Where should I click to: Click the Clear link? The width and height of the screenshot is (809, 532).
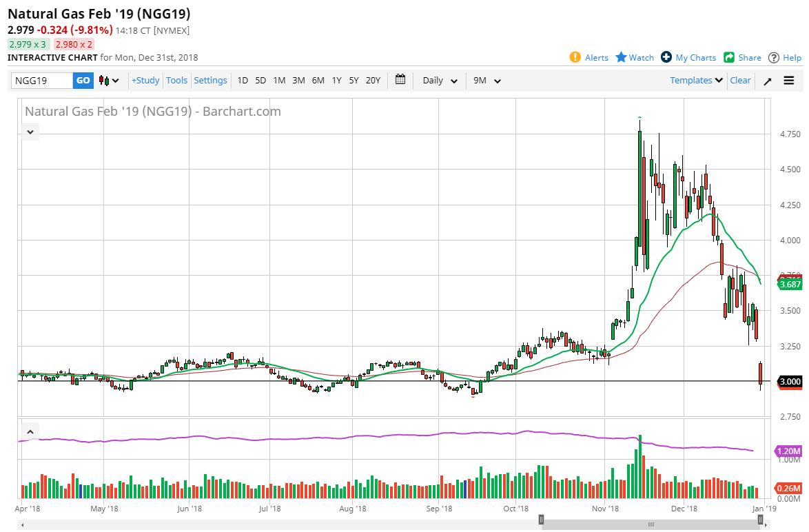coord(740,81)
